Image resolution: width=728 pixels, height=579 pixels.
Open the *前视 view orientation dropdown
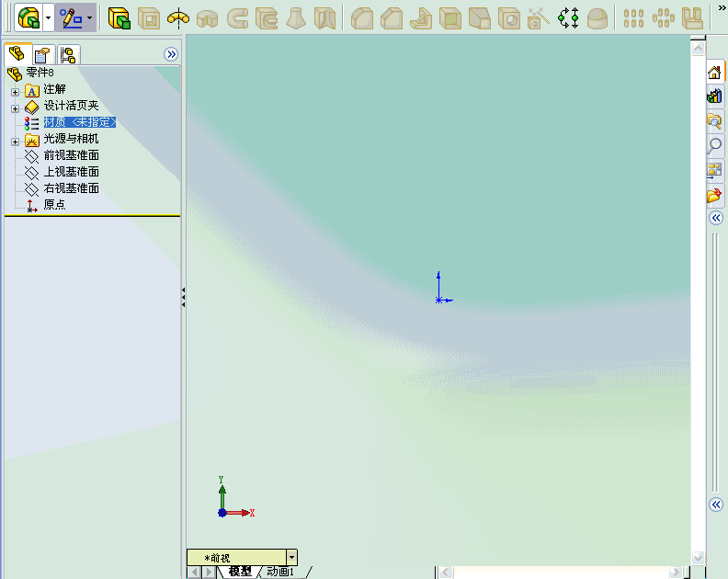291,557
